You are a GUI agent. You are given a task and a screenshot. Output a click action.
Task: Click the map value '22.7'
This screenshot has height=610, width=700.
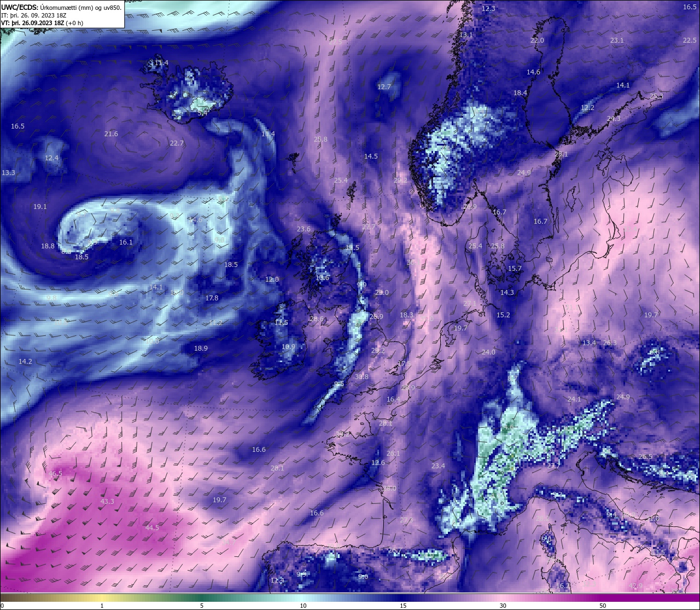(177, 143)
